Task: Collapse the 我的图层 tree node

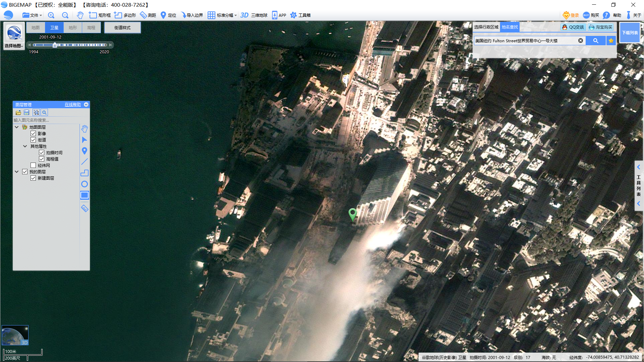Action: [16, 172]
